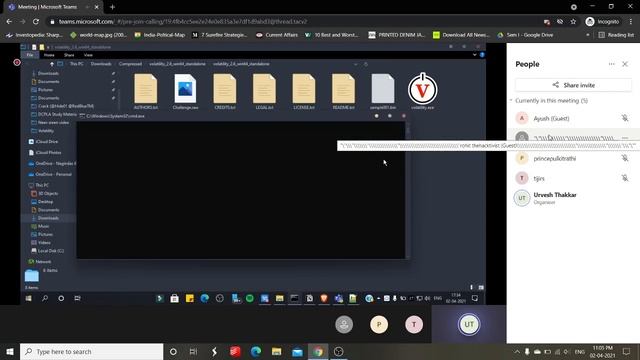Open Windows Start menu
This screenshot has width=640, height=360.
(x=10, y=351)
